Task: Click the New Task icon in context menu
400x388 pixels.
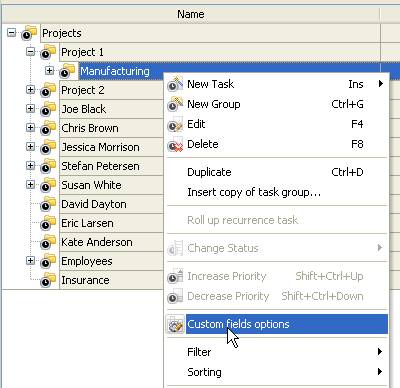Action: [175, 84]
